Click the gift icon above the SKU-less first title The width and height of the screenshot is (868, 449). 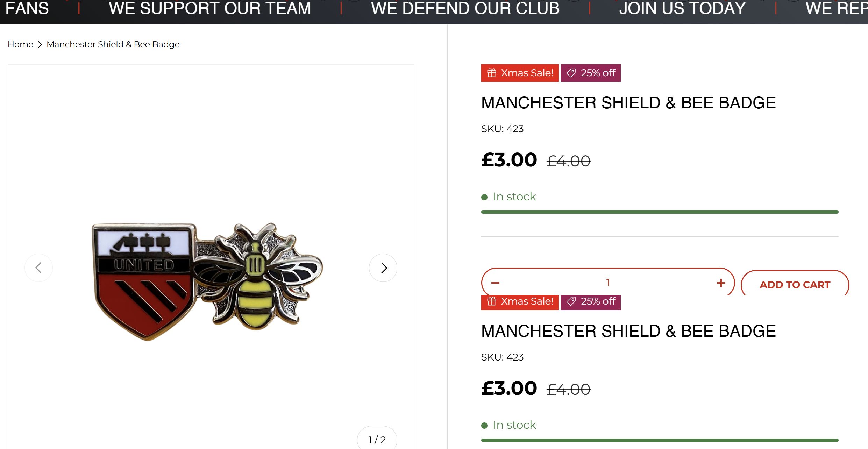click(x=492, y=73)
